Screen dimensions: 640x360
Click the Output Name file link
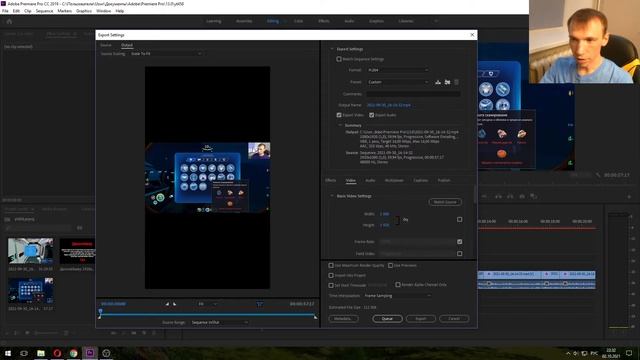[389, 105]
